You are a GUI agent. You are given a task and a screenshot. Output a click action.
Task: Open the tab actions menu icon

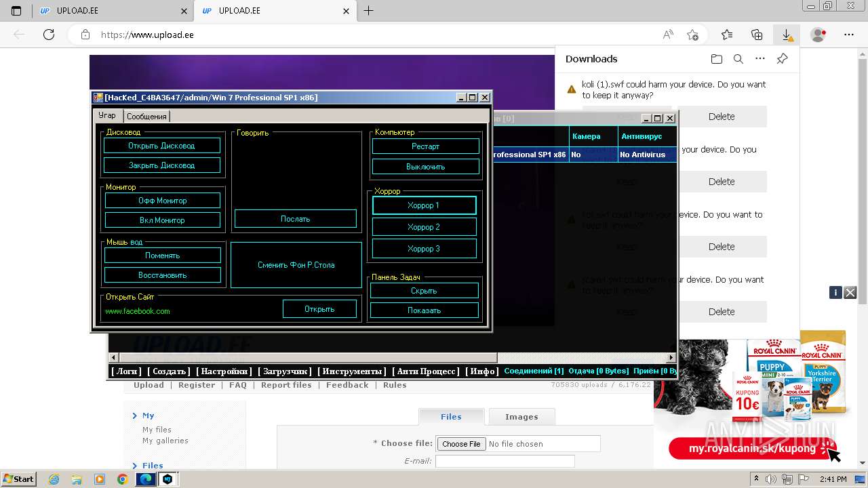[16, 11]
